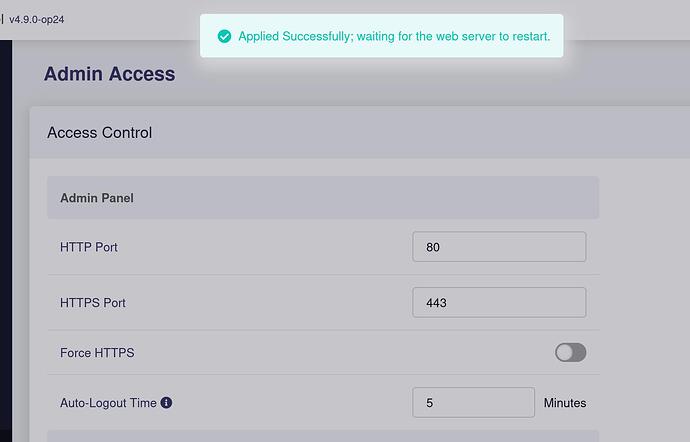Click the HTTPS Port label
The image size is (690, 442).
(93, 303)
